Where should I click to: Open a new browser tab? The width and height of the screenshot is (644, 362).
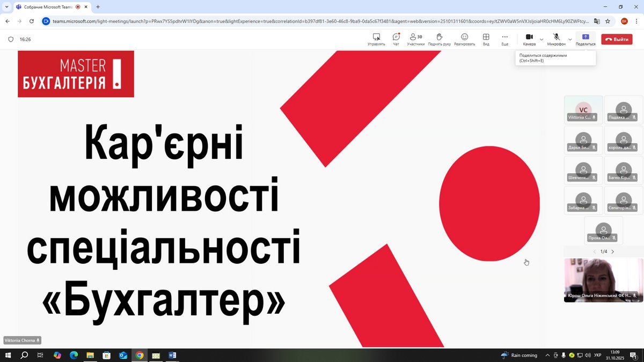(98, 7)
